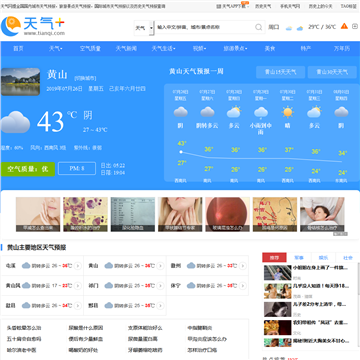The image size is (360, 360).
Task: Click the purple cell microscope ad thumbnail
Action: tap(85, 214)
